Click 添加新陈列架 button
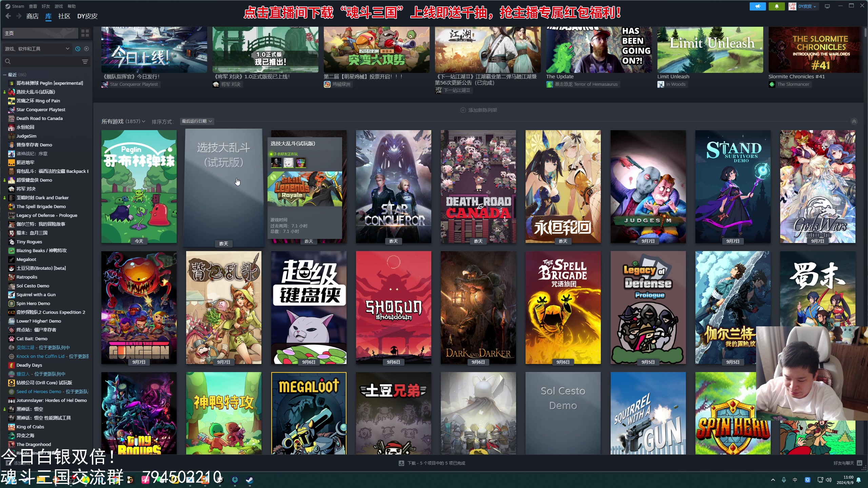Screen dimensions: 868x488 point(478,110)
